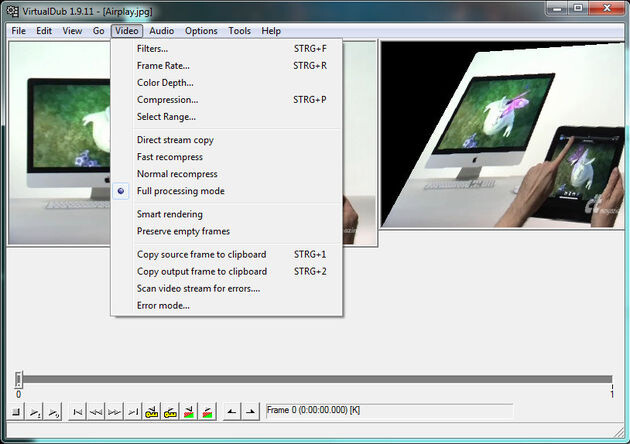This screenshot has width=630, height=444.
Task: Jump to the start of the video
Action: click(78, 411)
